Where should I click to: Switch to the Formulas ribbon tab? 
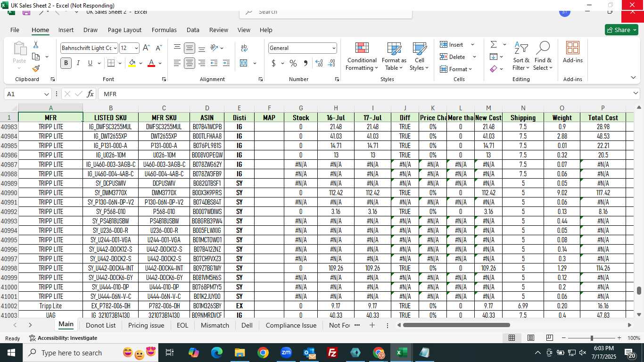[x=164, y=30]
